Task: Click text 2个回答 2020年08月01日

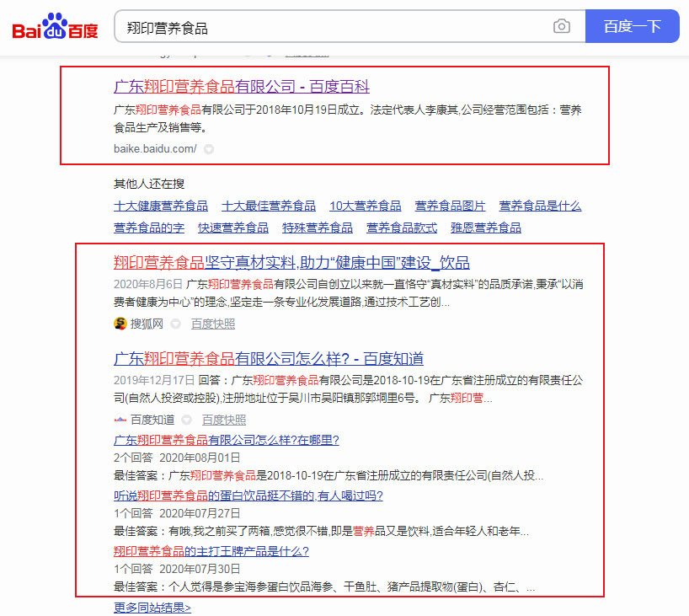Action: [177, 458]
